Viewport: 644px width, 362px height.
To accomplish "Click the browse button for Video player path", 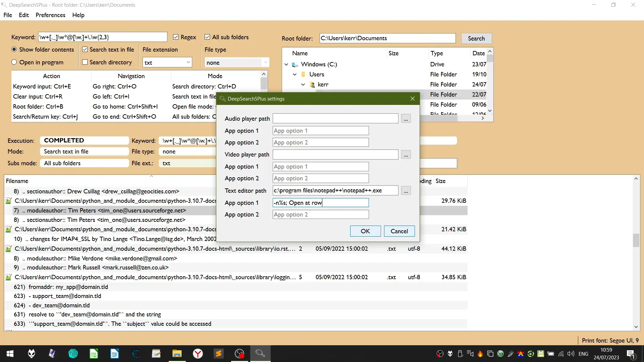I will click(406, 155).
